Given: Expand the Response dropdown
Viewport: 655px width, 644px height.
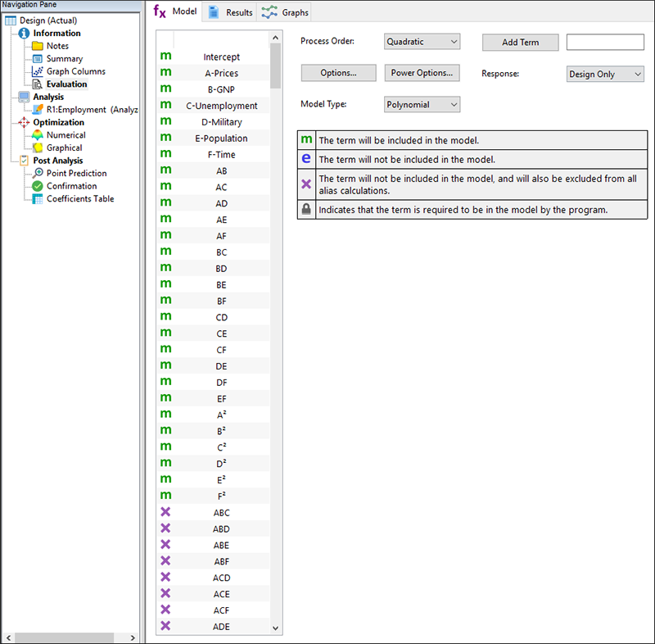Looking at the screenshot, I should coord(605,74).
